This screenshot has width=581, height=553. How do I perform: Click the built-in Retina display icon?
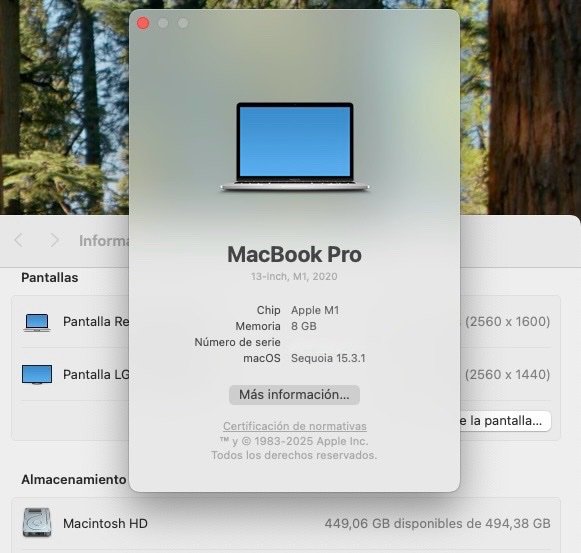pyautogui.click(x=37, y=322)
